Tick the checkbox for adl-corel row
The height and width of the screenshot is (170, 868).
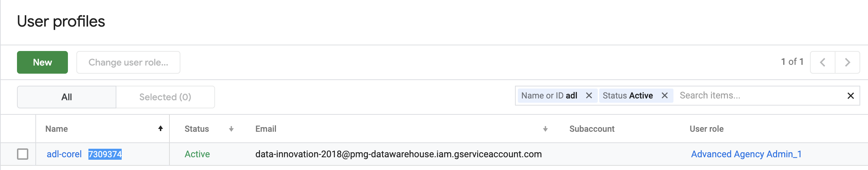coord(23,154)
